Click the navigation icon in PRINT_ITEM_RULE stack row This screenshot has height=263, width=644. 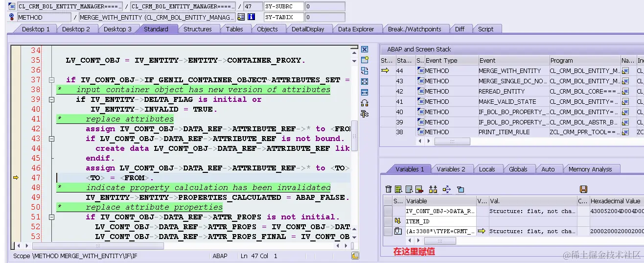tap(625, 132)
